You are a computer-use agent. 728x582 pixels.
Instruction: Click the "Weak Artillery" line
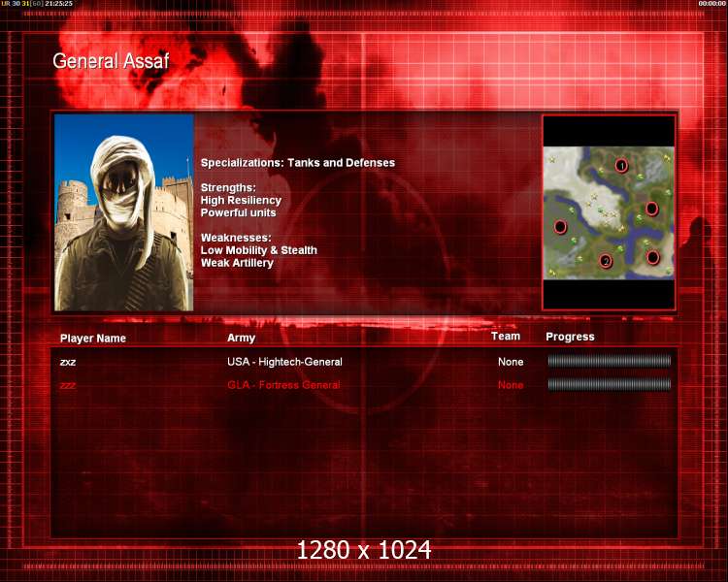tap(237, 263)
